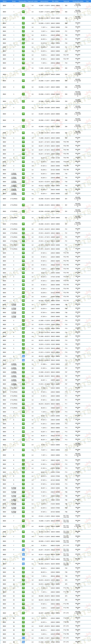
Task: Click the 400kW / 544KM power cell
Action: (55, 541)
